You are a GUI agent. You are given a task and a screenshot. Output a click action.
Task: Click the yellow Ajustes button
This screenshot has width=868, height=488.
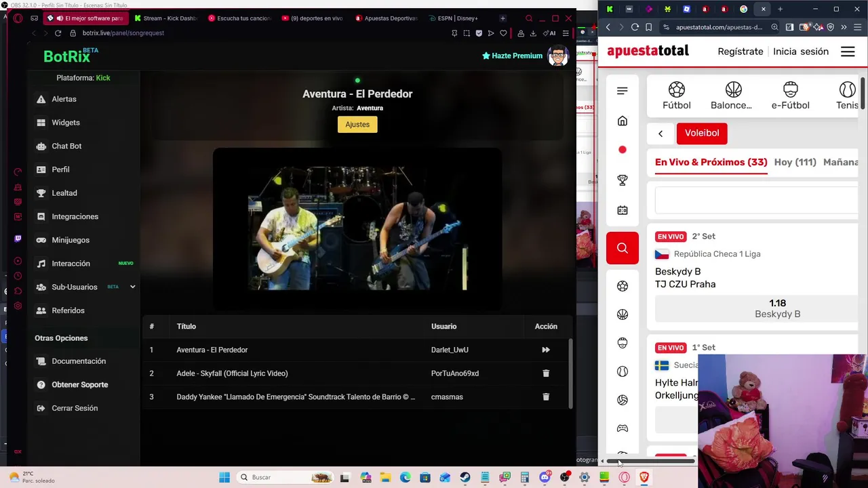[x=357, y=125]
